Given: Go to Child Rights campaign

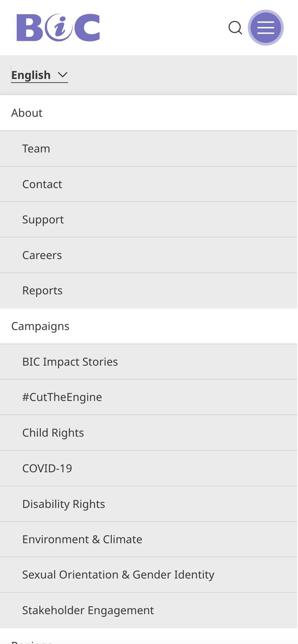Looking at the screenshot, I should click(x=53, y=433).
